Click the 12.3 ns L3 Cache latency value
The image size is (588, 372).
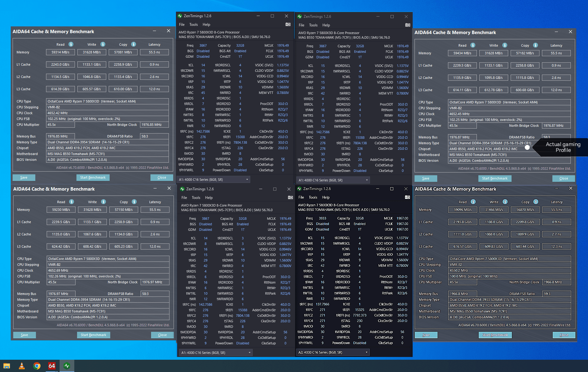tap(557, 246)
